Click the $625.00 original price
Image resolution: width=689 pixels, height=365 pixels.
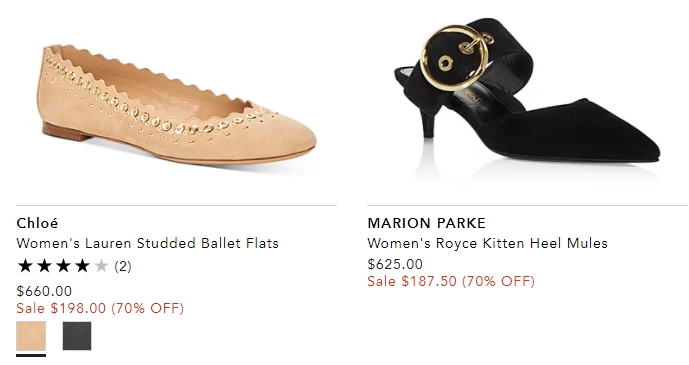395,264
